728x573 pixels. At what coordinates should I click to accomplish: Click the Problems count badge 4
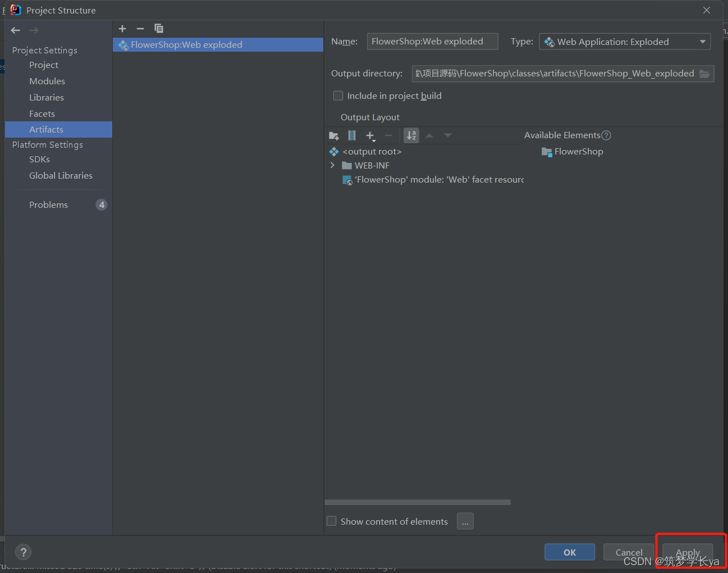(x=102, y=205)
